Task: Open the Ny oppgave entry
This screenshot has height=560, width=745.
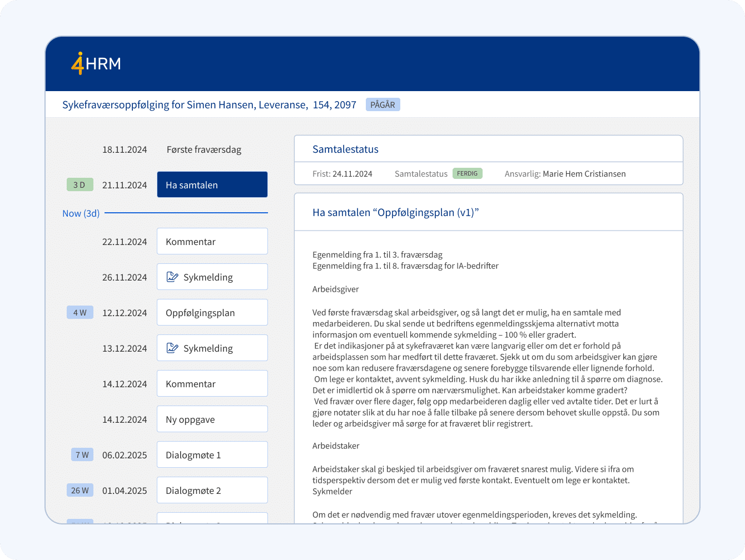Action: click(x=212, y=419)
